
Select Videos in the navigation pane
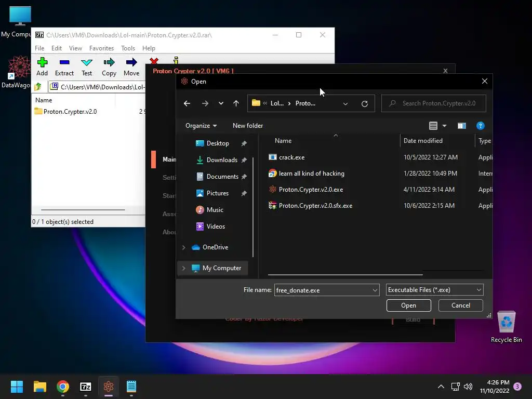click(217, 227)
